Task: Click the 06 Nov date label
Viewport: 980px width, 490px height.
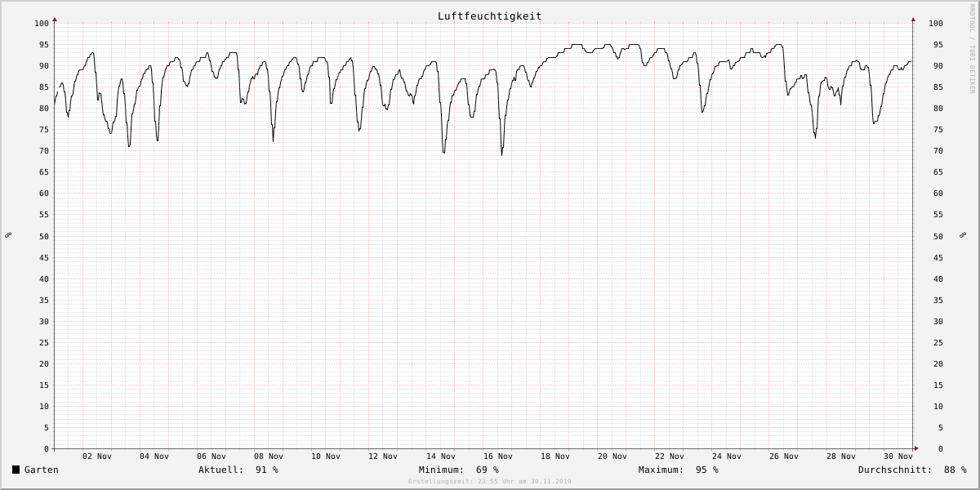Action: pyautogui.click(x=212, y=456)
